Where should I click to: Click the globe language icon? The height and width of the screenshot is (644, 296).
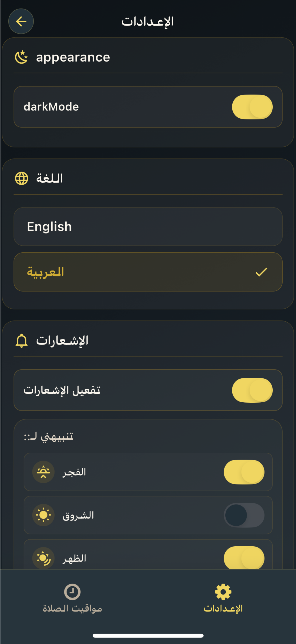tap(22, 178)
